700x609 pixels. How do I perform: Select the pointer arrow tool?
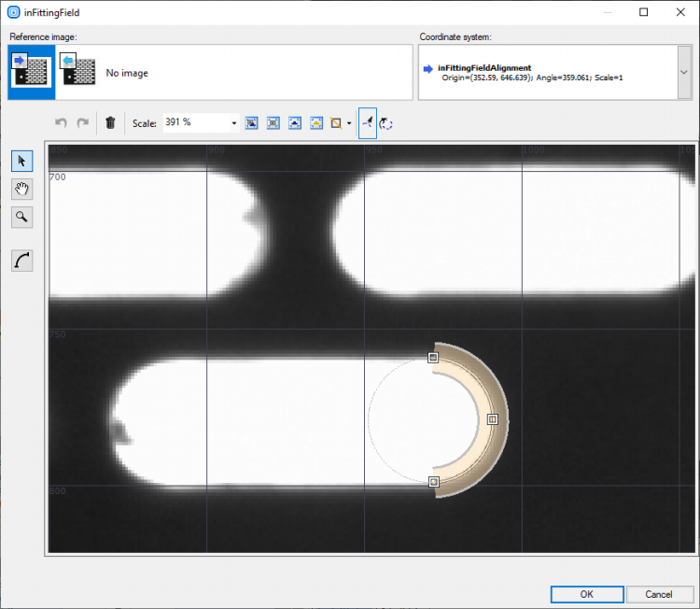pos(22,161)
